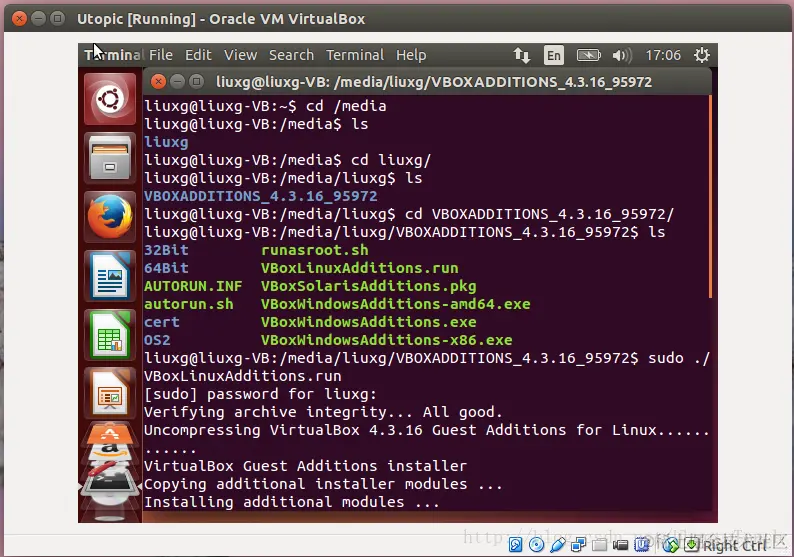794x557 pixels.
Task: Close the liuxg terminal window
Action: click(x=158, y=81)
